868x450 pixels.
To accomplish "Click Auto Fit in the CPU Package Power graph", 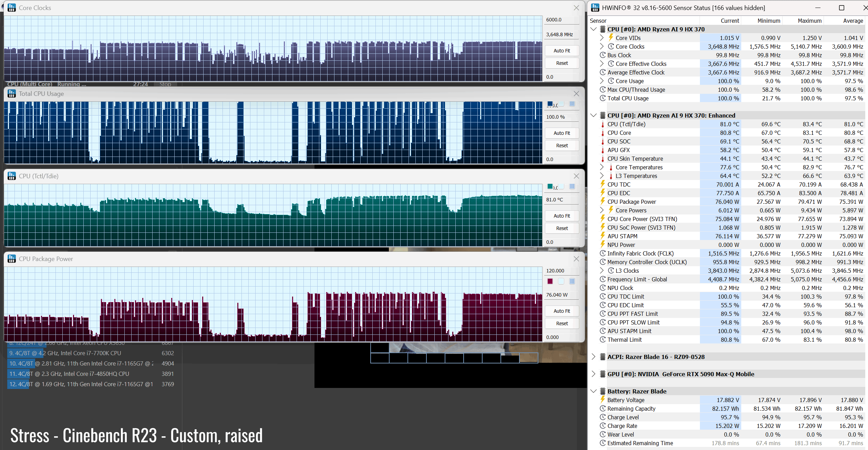I will [x=562, y=311].
